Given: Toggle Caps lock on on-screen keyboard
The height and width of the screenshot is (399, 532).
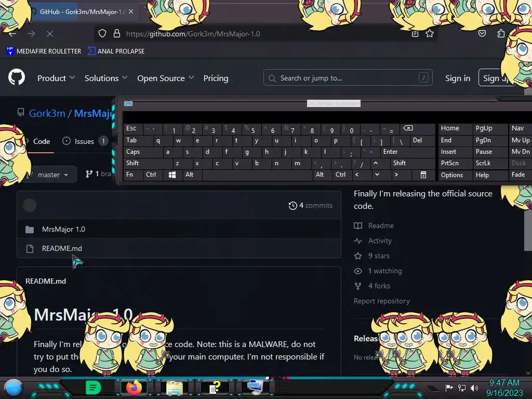Looking at the screenshot, I should point(143,152).
